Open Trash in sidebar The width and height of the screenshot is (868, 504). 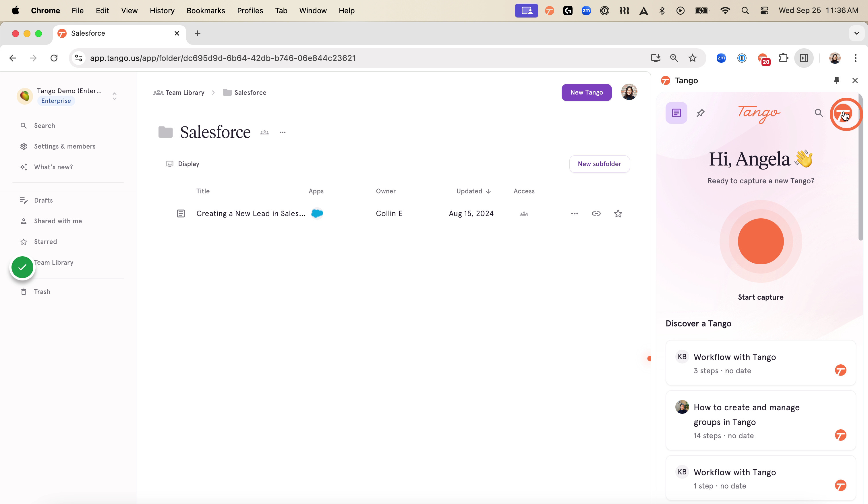tap(42, 292)
